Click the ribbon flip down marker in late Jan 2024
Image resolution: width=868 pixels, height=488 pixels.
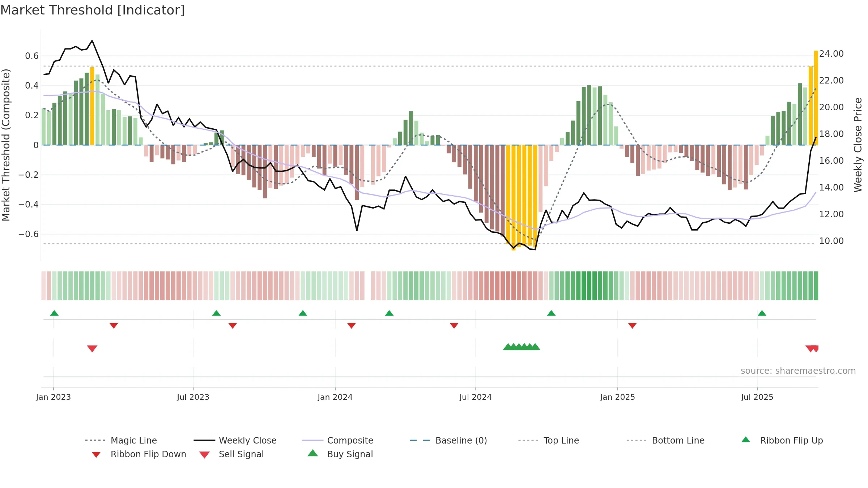(x=352, y=326)
